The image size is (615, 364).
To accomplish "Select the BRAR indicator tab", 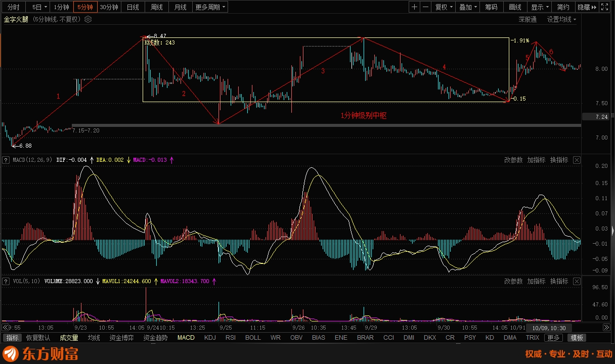I will pos(365,338).
